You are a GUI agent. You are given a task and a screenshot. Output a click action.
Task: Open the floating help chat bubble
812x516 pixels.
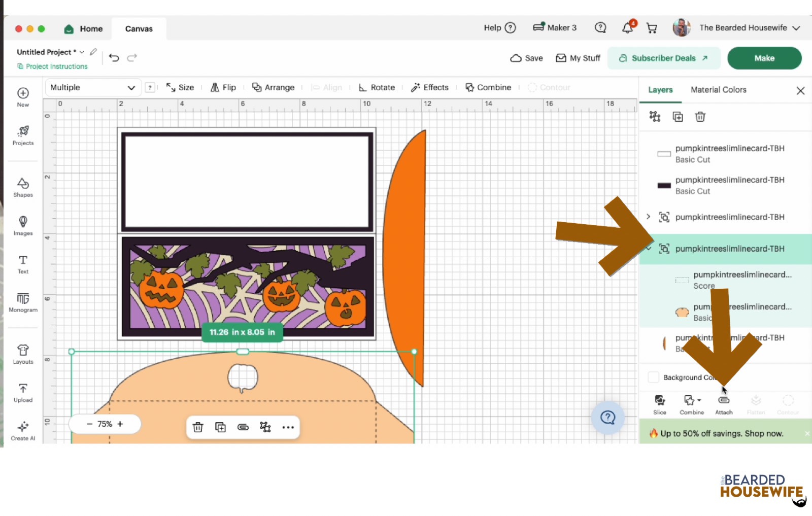[x=607, y=418]
